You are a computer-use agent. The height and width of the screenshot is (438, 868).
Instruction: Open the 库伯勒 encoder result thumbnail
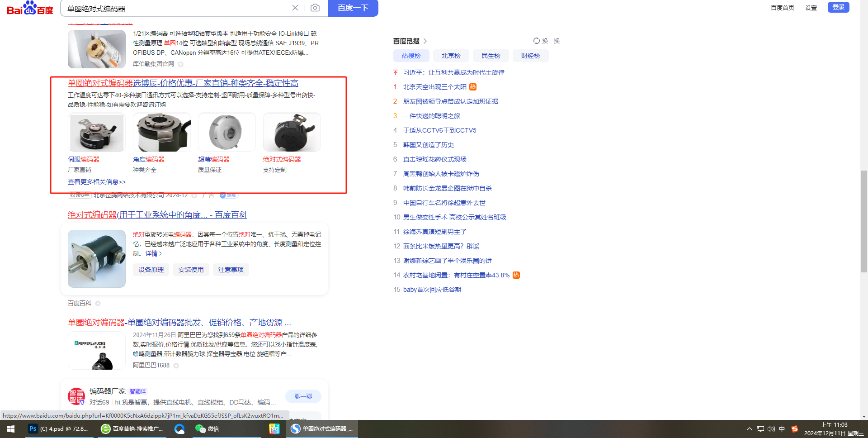pos(97,49)
